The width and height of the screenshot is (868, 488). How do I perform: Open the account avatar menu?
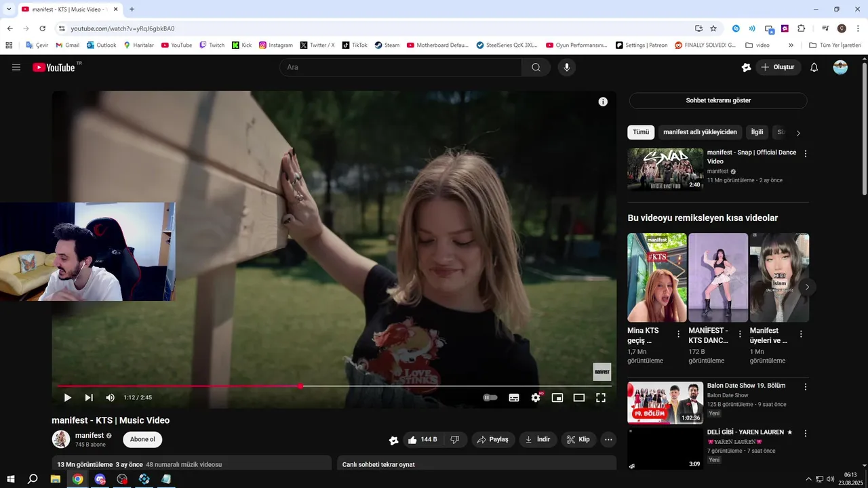840,67
